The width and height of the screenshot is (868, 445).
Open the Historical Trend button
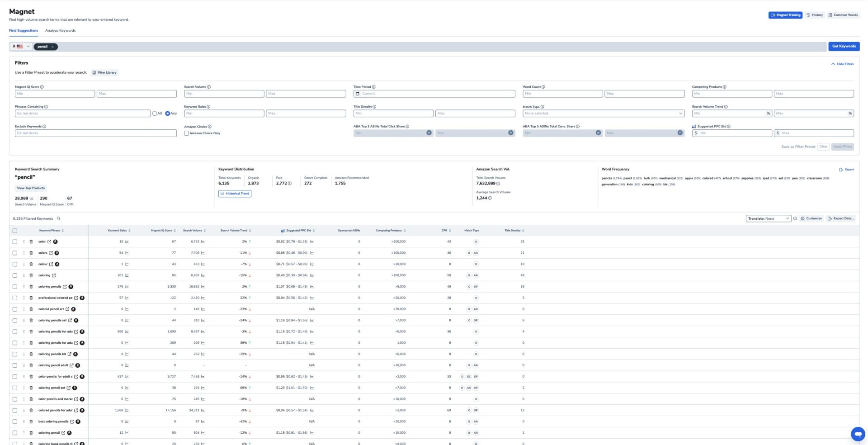235,194
